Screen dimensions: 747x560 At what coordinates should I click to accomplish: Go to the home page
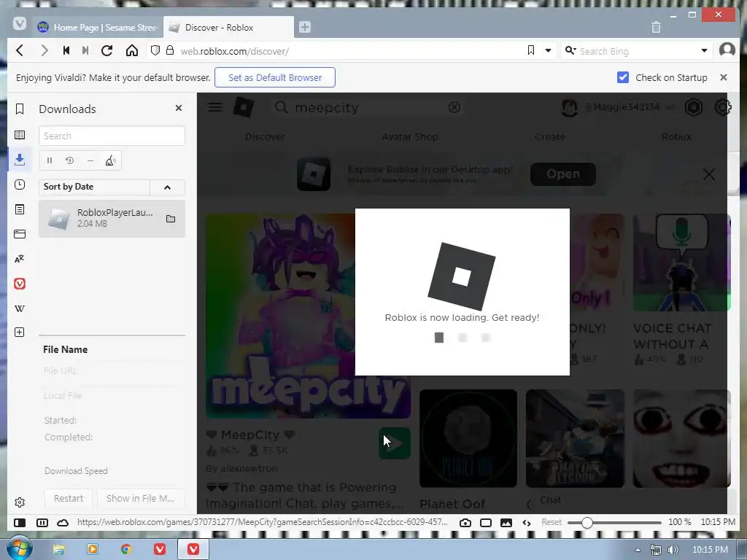(x=132, y=50)
